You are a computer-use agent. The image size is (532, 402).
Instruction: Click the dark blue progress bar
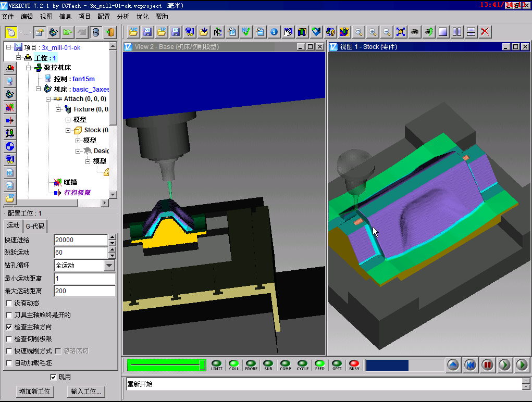coord(387,365)
